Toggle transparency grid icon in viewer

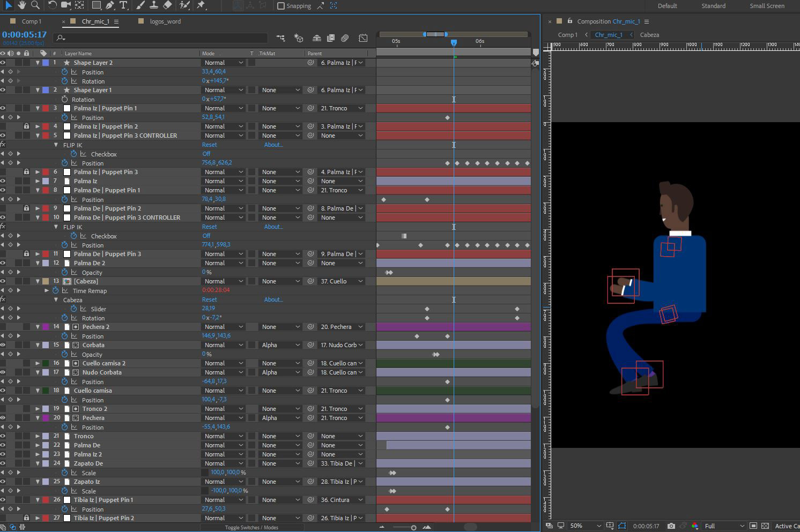tap(765, 526)
